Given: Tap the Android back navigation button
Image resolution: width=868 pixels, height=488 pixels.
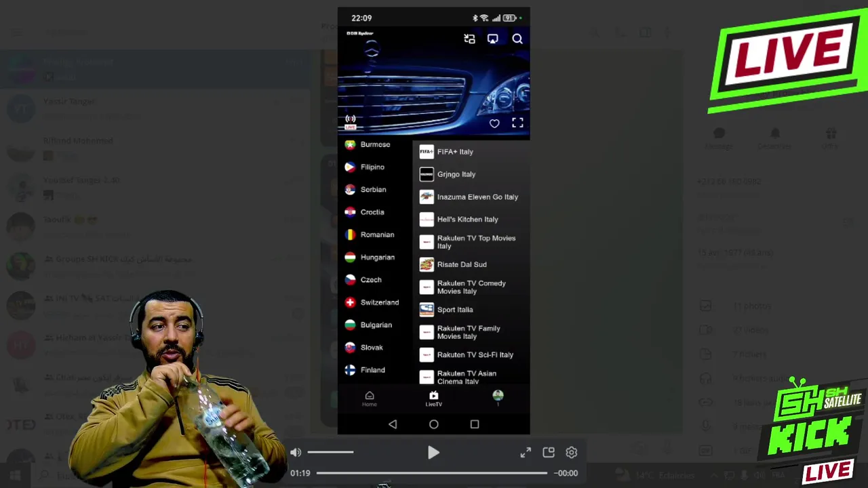Looking at the screenshot, I should pyautogui.click(x=393, y=424).
